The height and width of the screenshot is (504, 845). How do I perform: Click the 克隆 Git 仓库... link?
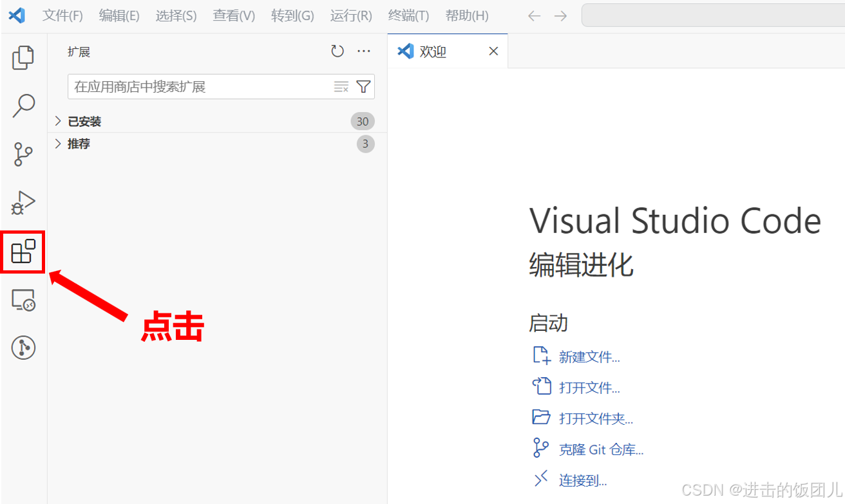click(x=600, y=449)
